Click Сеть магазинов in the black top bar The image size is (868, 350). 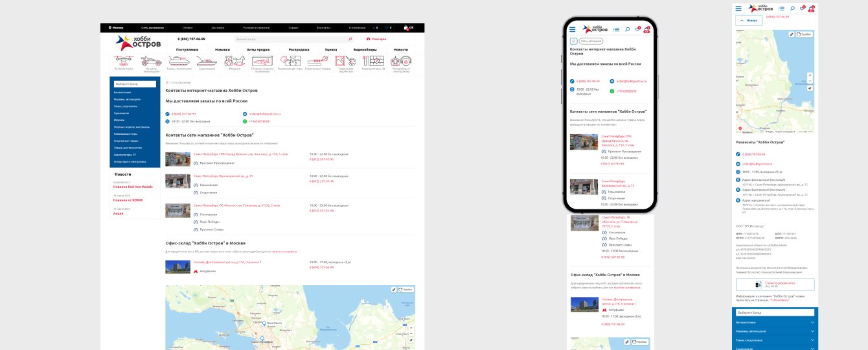pos(152,28)
